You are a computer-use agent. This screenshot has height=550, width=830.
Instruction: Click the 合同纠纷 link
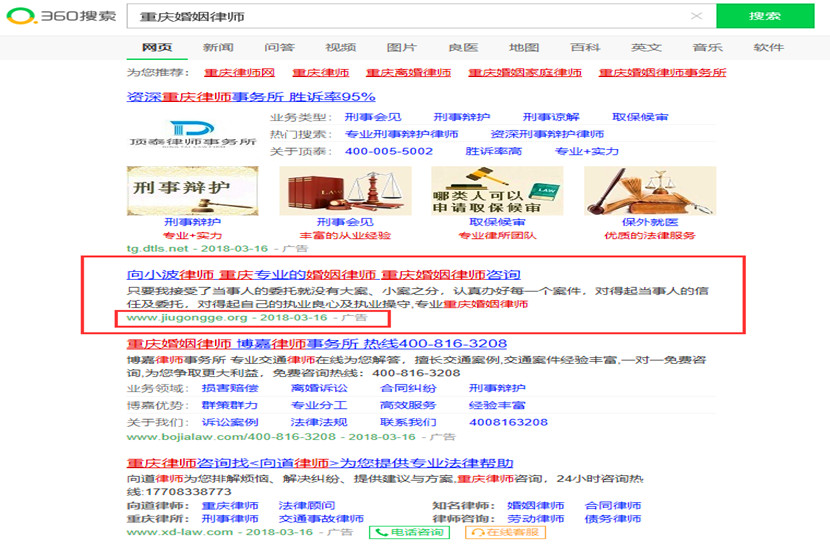coord(408,388)
